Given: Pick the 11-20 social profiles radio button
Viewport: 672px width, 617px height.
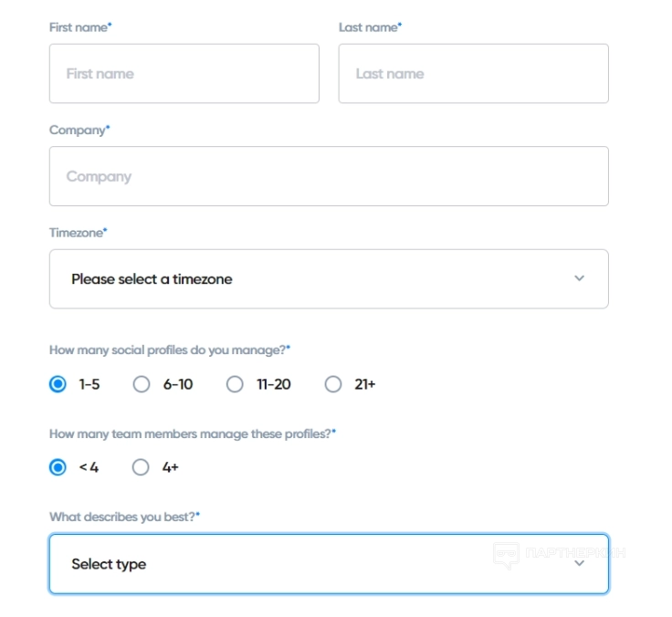Looking at the screenshot, I should pyautogui.click(x=235, y=384).
